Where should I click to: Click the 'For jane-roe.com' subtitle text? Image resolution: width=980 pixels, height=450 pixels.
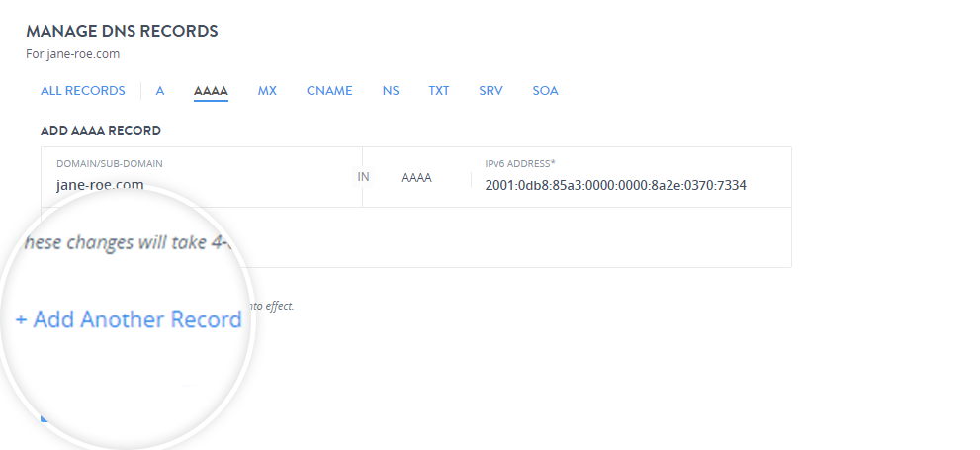coord(73,54)
